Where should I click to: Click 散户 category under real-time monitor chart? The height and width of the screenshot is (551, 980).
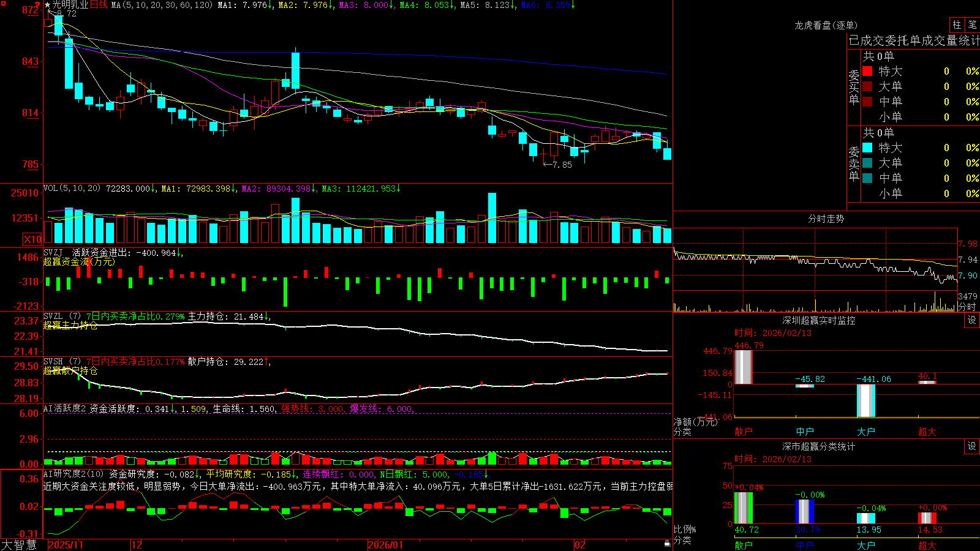(743, 432)
